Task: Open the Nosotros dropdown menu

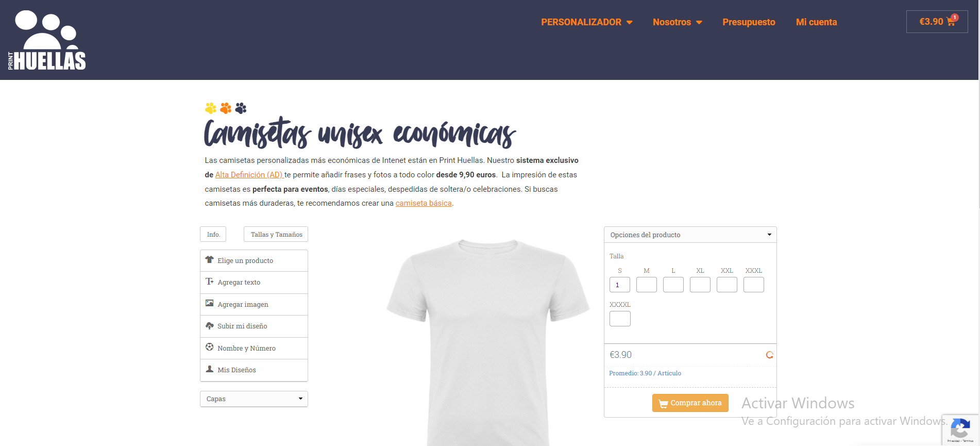Action: coord(677,22)
